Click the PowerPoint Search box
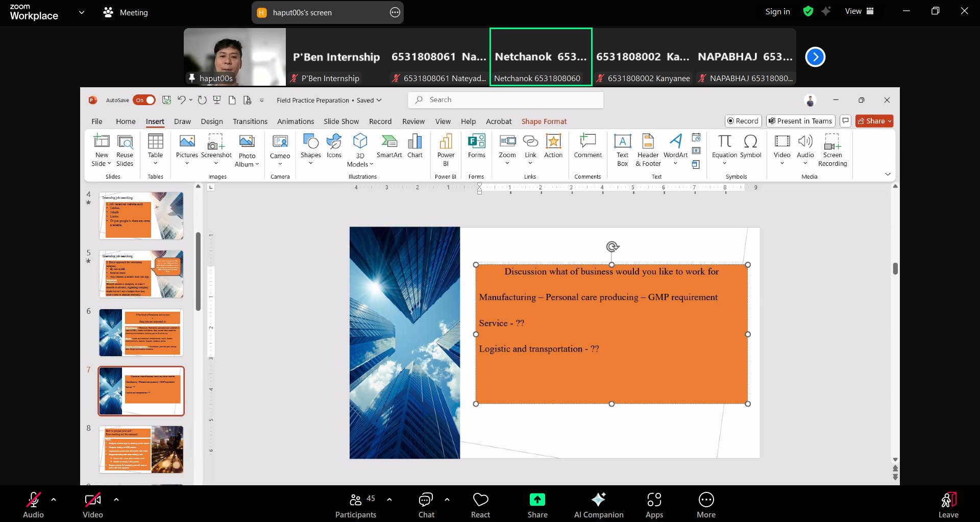Screen dimensions: 980x522 [x=505, y=100]
